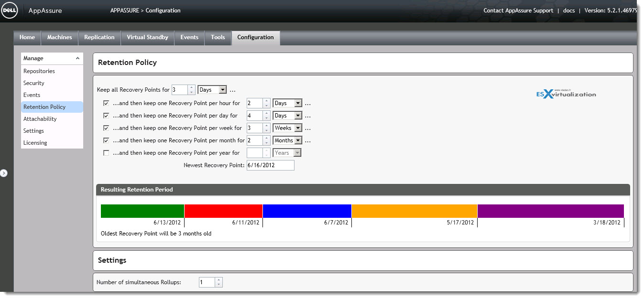Viewport: 644px width, 299px height.
Task: Click the APPASSURE breadcrumb link
Action: pos(124,11)
